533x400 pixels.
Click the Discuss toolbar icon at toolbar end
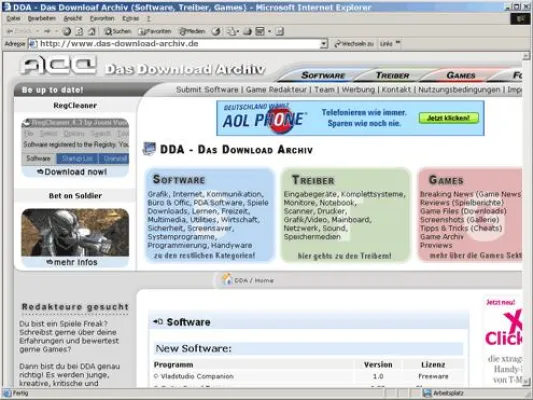click(279, 32)
